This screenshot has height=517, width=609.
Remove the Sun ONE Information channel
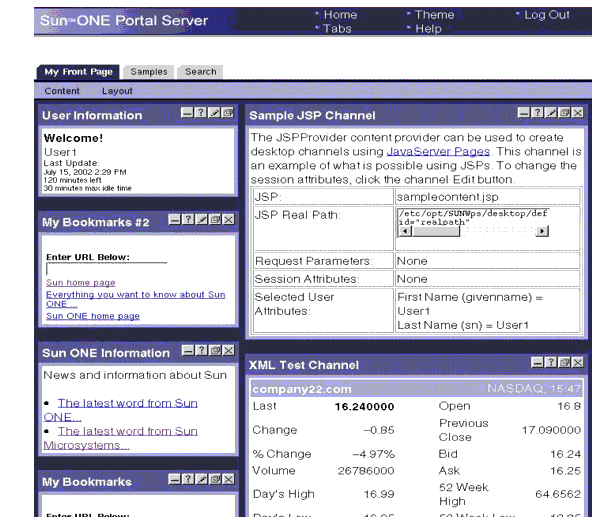[x=229, y=350]
